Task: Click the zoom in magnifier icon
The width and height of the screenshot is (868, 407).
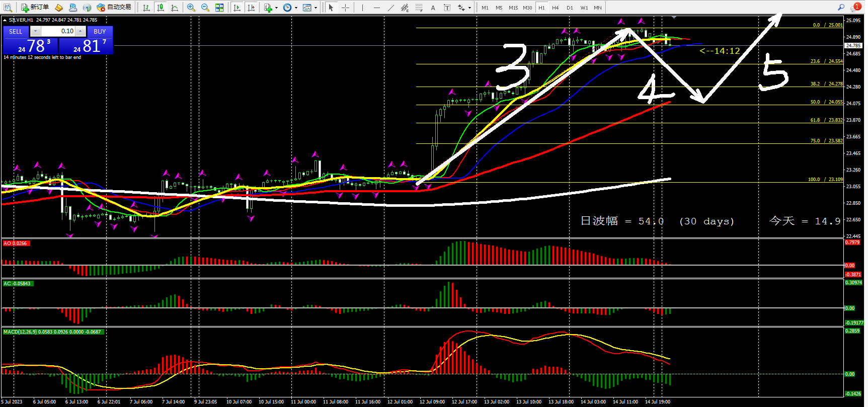Action: [x=191, y=8]
